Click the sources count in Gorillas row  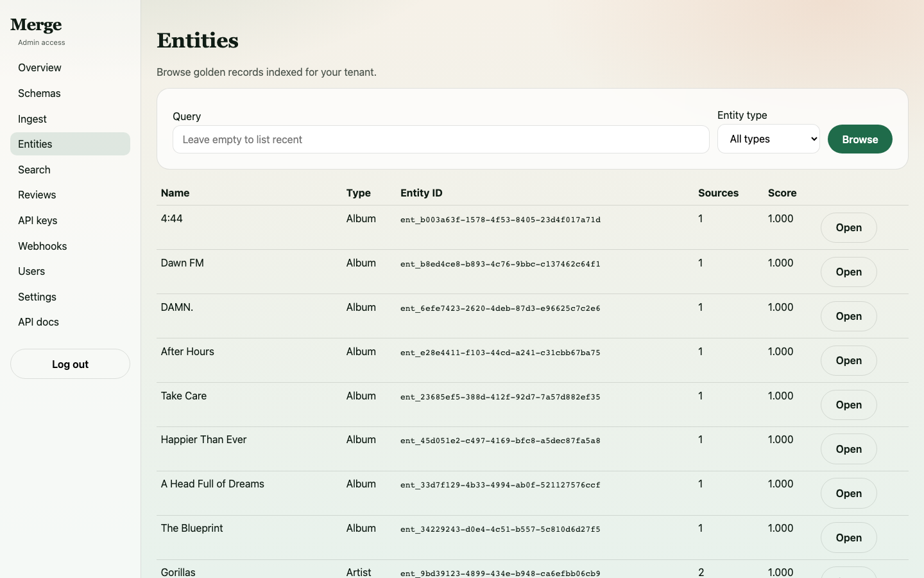701,572
